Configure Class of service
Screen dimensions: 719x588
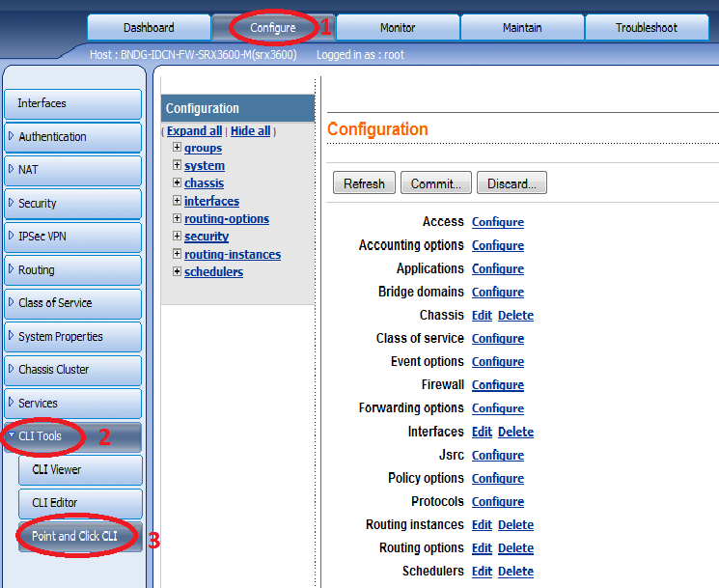tap(498, 339)
